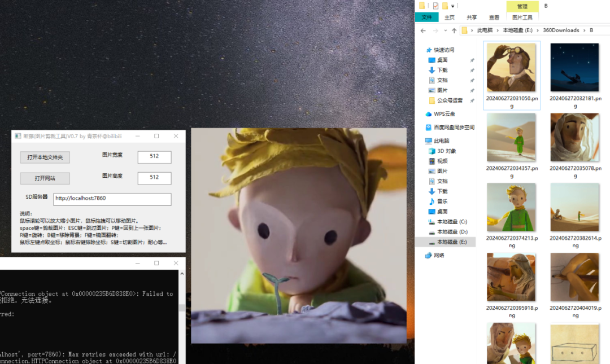
Task: Switch to the 查看 ribbon tab
Action: 494,17
